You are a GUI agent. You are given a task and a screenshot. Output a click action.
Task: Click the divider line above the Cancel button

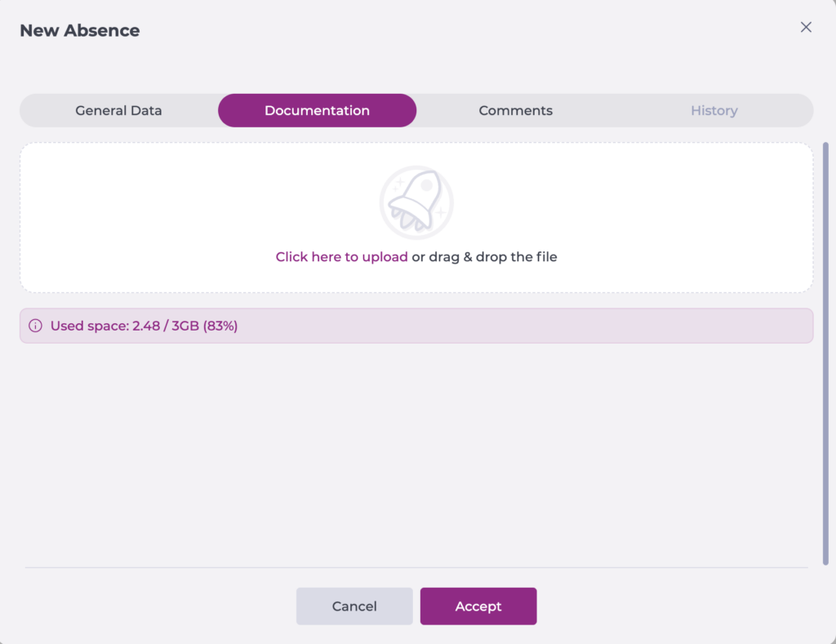pos(416,567)
